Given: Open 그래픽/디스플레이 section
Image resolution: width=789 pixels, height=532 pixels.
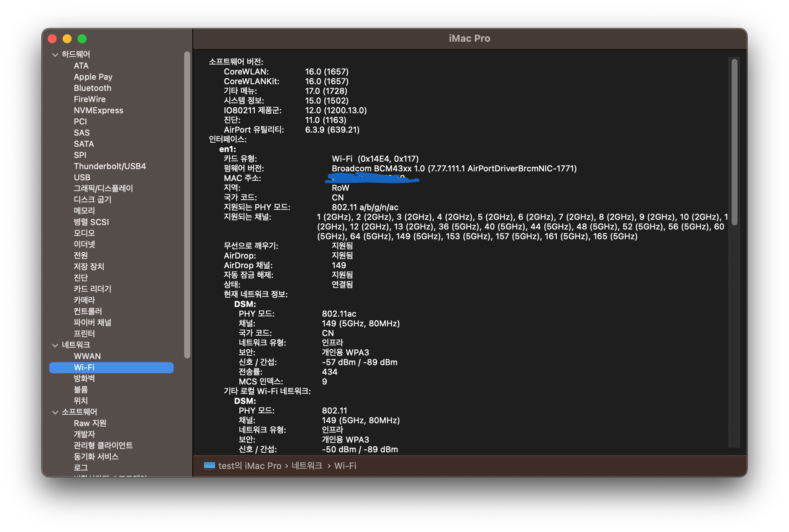Looking at the screenshot, I should [103, 189].
